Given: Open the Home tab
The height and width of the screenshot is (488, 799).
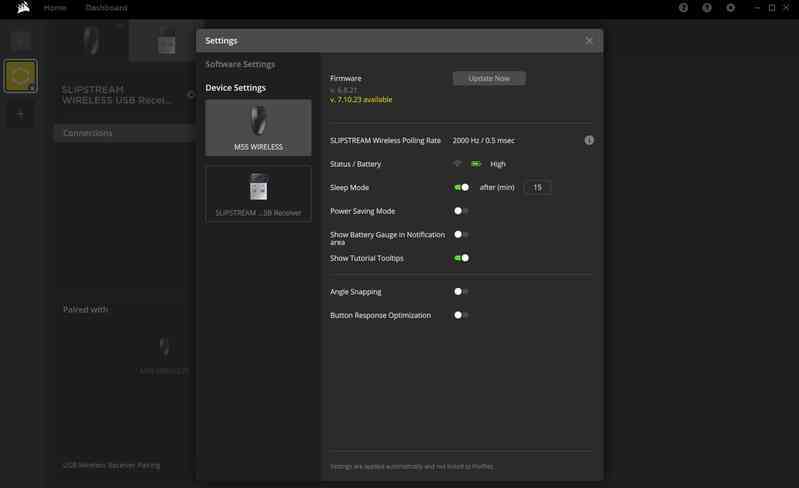Looking at the screenshot, I should pos(55,8).
